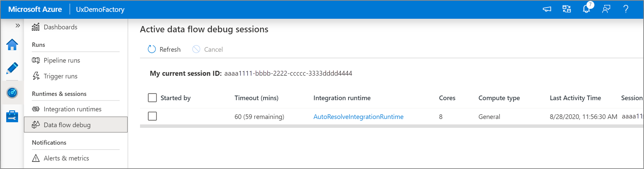
Task: Click the horizontal scrollbar under the table
Action: coord(386,126)
